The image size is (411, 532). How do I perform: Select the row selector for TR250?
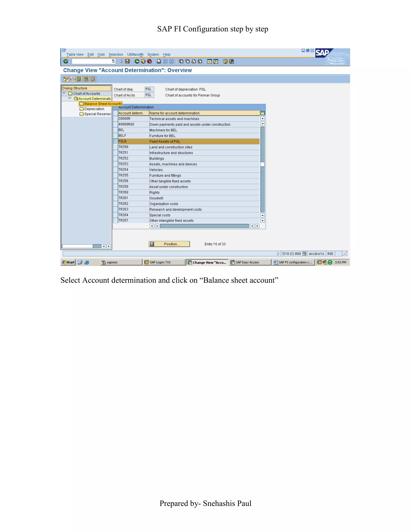(116, 147)
